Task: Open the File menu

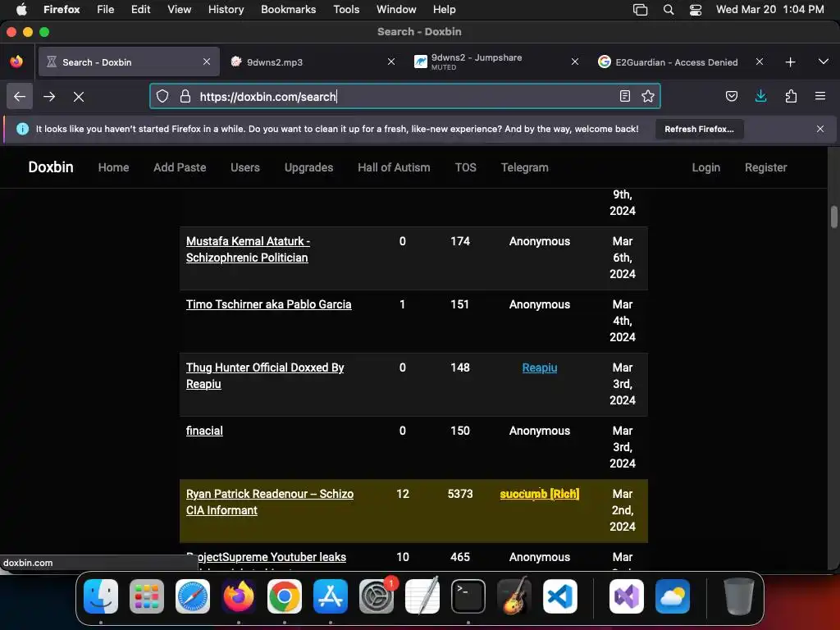Action: click(106, 10)
